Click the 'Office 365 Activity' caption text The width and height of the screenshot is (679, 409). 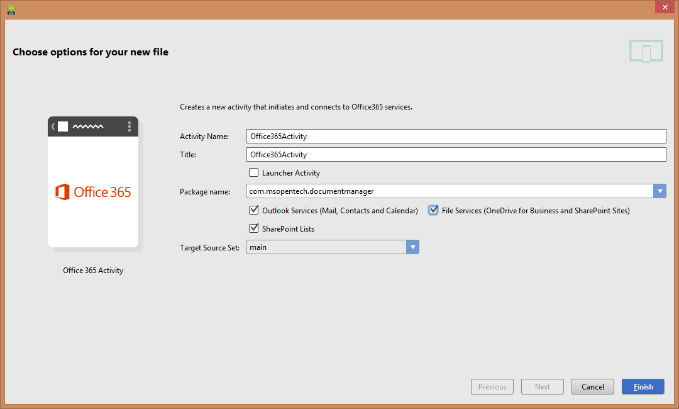coord(93,270)
